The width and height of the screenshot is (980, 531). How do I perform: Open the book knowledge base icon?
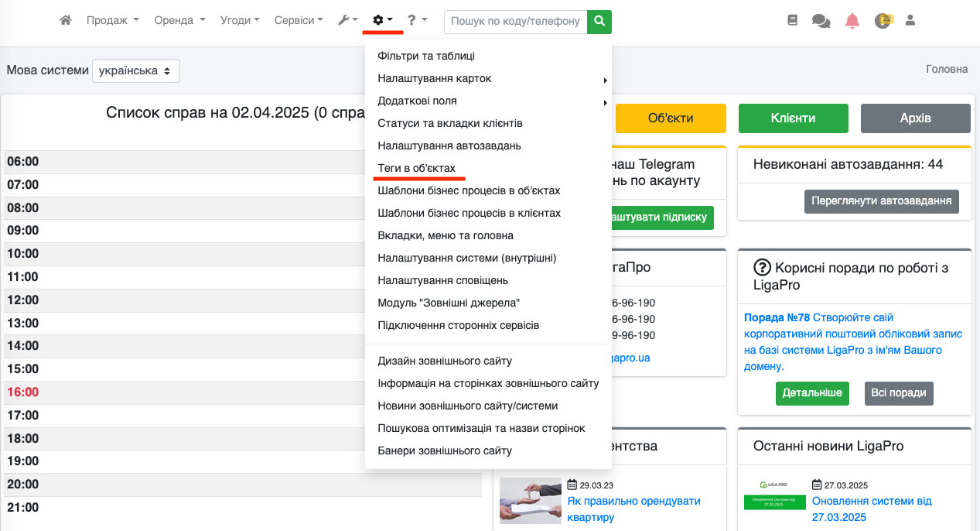[x=792, y=21]
